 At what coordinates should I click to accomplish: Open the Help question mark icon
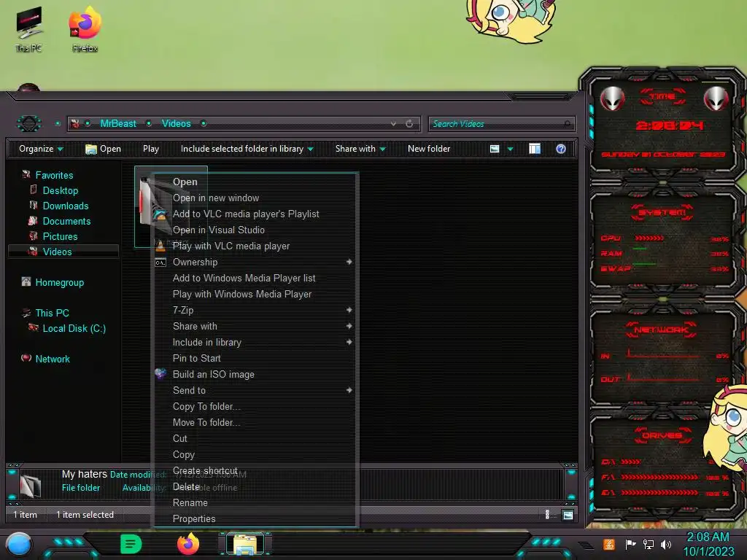coord(561,149)
